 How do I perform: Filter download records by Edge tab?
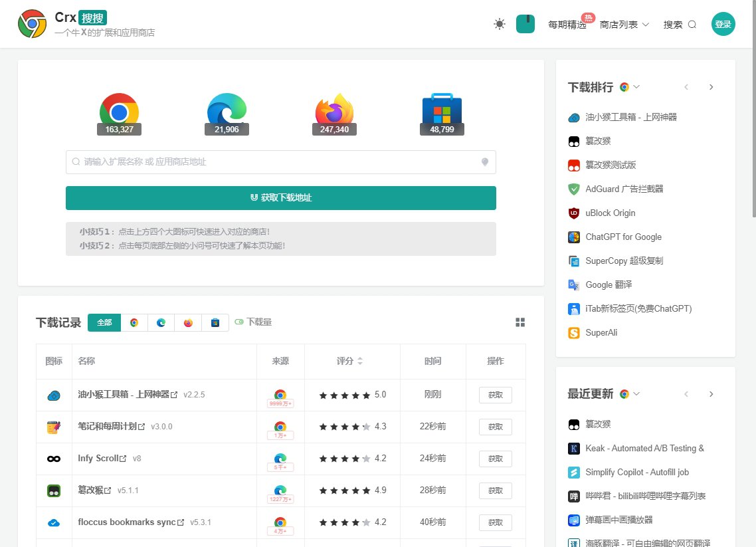(x=161, y=323)
